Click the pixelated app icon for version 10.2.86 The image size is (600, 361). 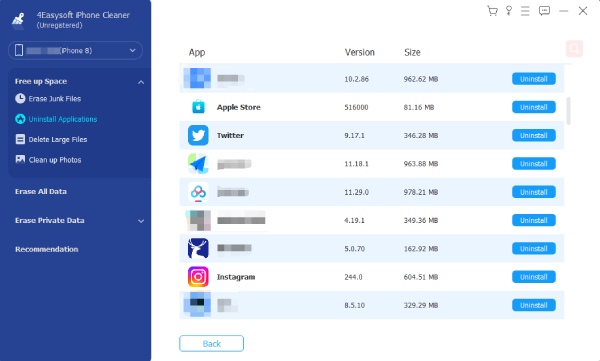(197, 78)
